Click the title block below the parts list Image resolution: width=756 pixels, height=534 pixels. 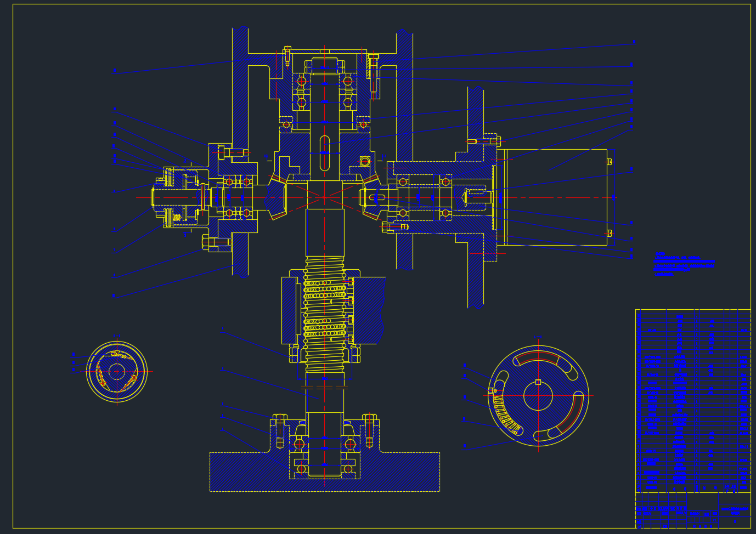click(693, 510)
